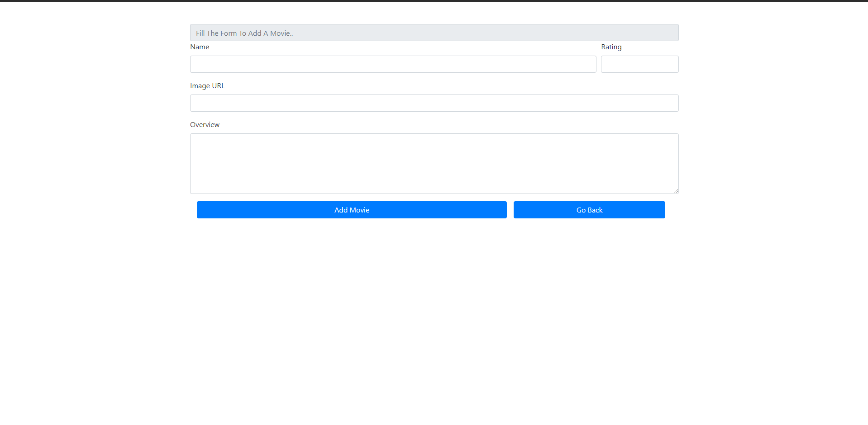Click the Name field label
Image resolution: width=868 pixels, height=425 pixels.
tap(200, 47)
